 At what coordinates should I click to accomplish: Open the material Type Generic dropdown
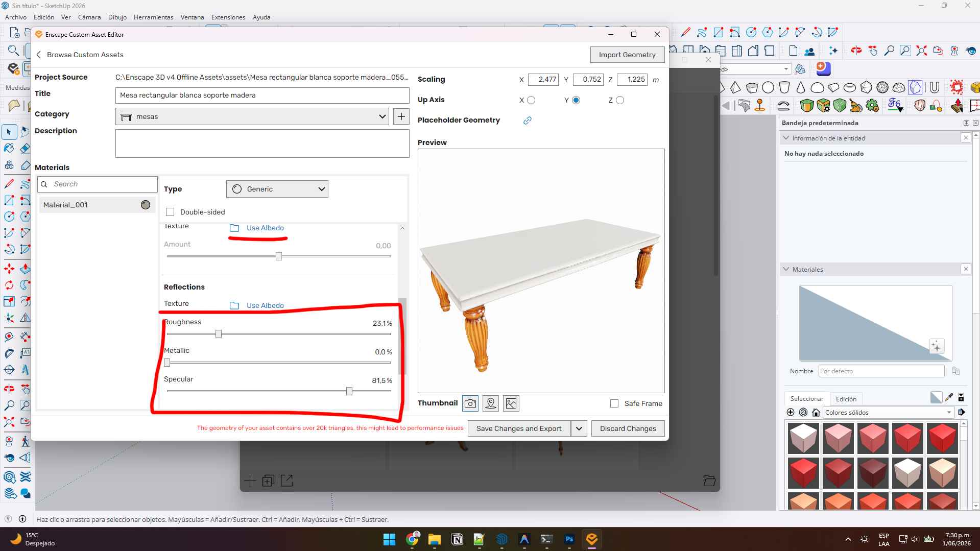[x=277, y=189]
